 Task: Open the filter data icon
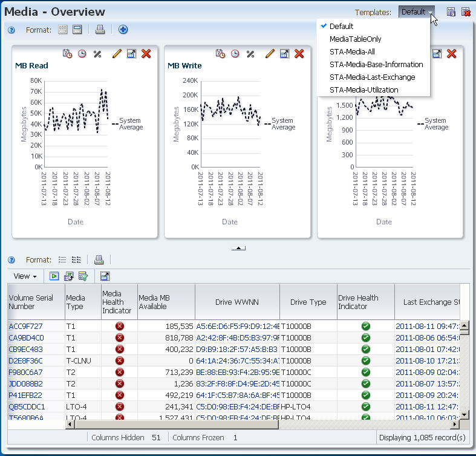coord(83,276)
